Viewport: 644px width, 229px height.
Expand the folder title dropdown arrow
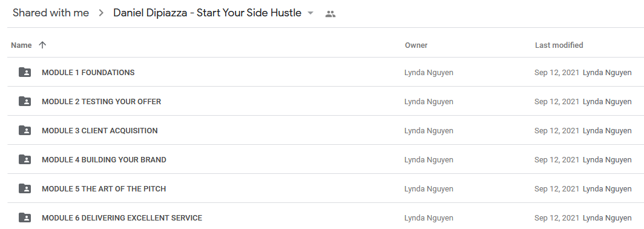point(310,13)
